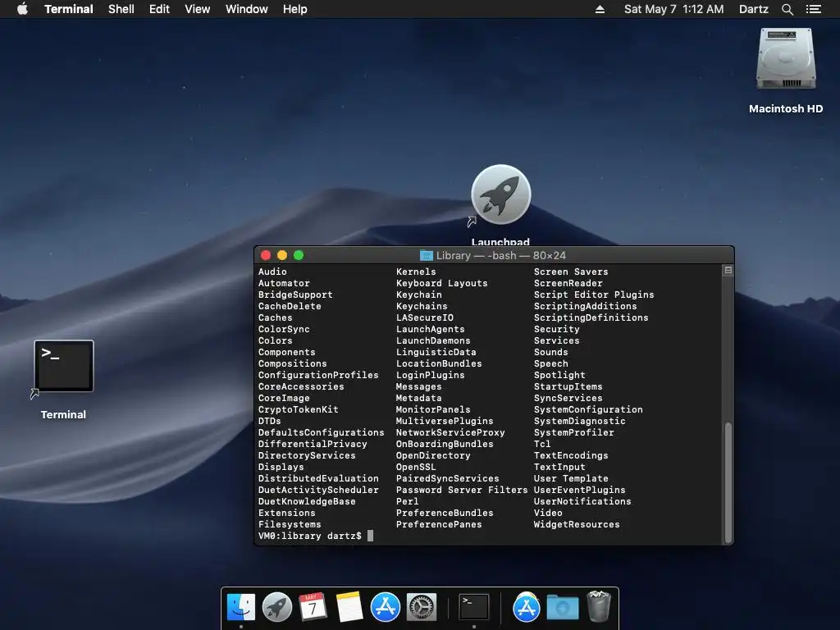This screenshot has width=840, height=630.
Task: Open the Notes app in the dock
Action: (349, 607)
